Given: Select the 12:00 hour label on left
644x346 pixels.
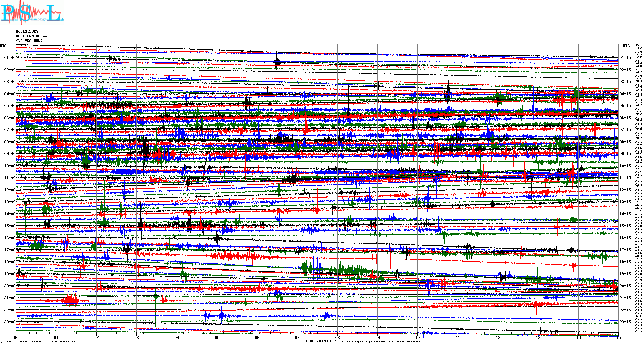Looking at the screenshot, I should pos(10,190).
